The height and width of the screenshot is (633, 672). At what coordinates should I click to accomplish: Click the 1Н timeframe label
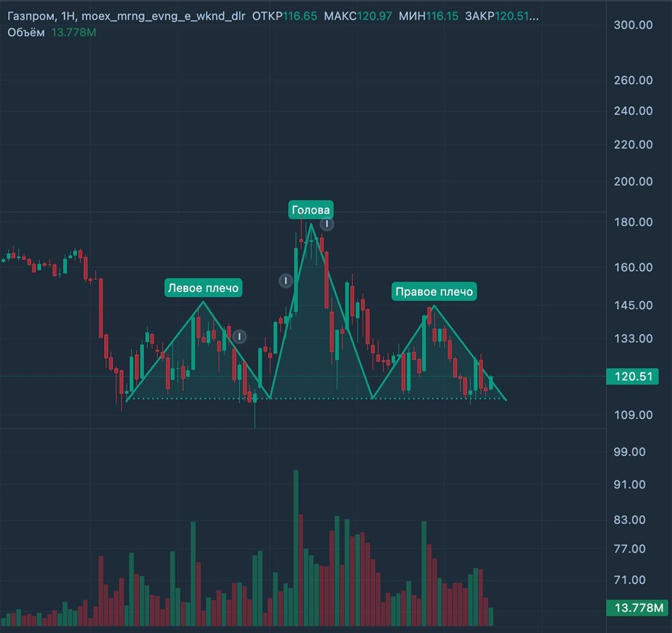pos(69,16)
